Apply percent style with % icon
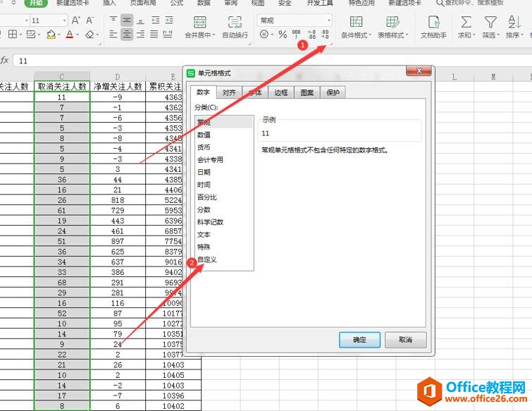The width and height of the screenshot is (532, 411). point(283,35)
